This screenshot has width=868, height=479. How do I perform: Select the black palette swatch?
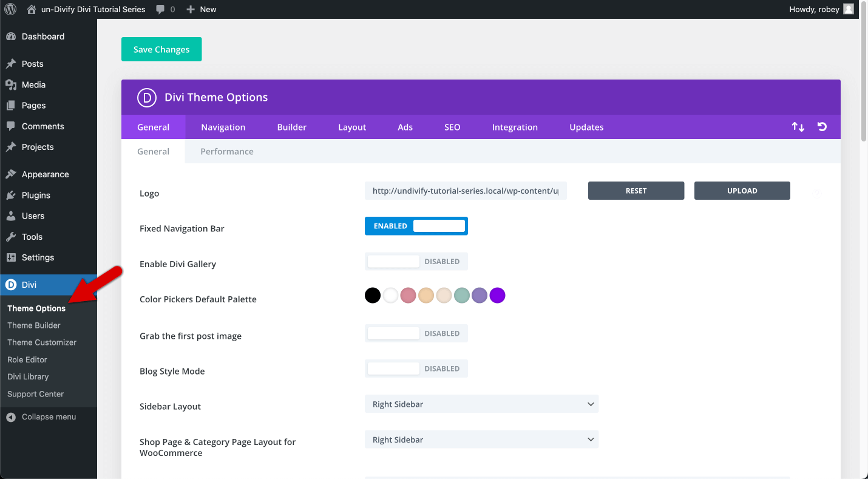coord(373,296)
